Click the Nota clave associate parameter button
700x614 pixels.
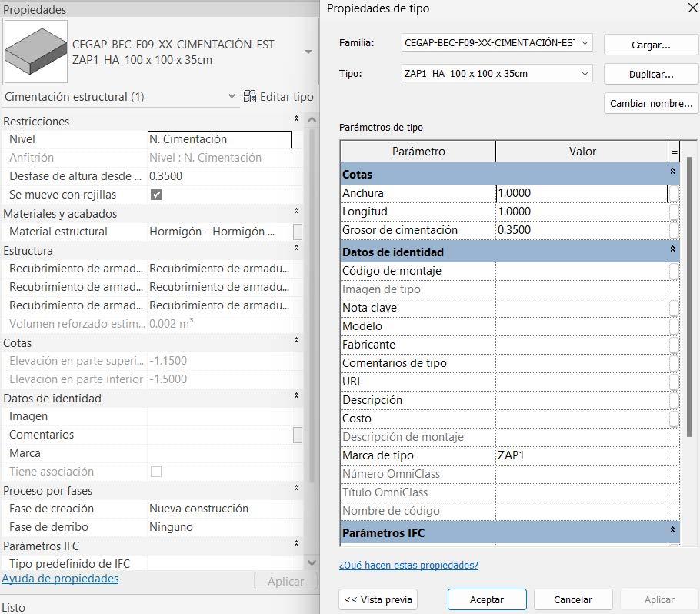tap(674, 308)
